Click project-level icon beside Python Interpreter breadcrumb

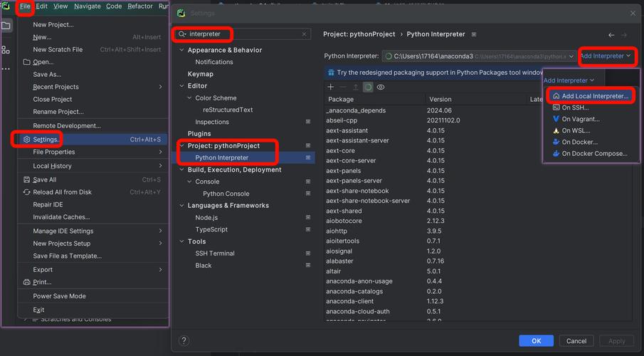tap(473, 34)
